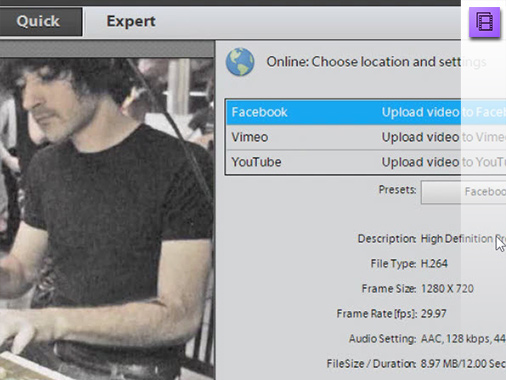Image resolution: width=506 pixels, height=380 pixels.
Task: Click the 'Online: Choose location and settings' heading
Action: tap(376, 62)
